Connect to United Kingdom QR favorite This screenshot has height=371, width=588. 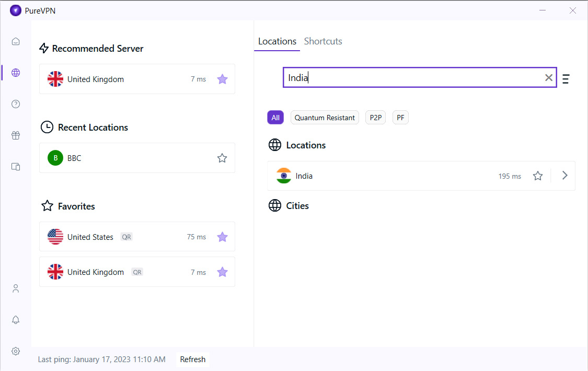(137, 272)
